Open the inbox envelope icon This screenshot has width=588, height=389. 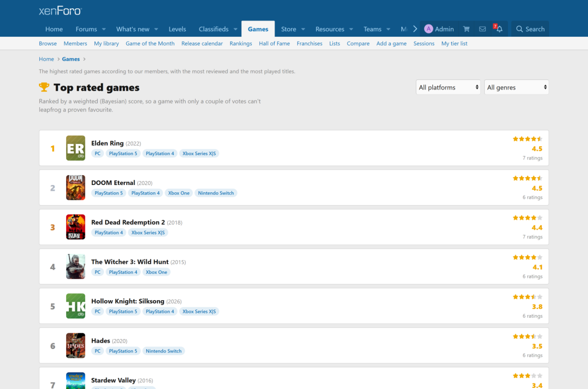pyautogui.click(x=482, y=29)
